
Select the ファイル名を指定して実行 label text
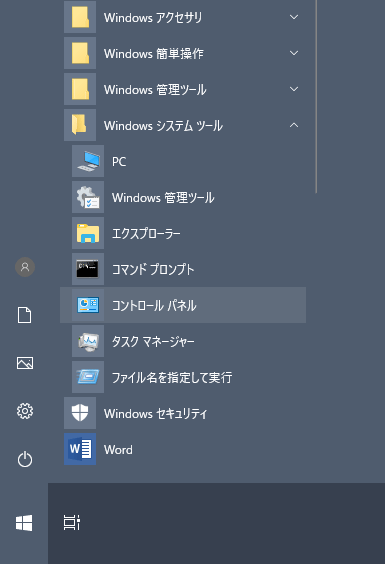click(x=172, y=377)
